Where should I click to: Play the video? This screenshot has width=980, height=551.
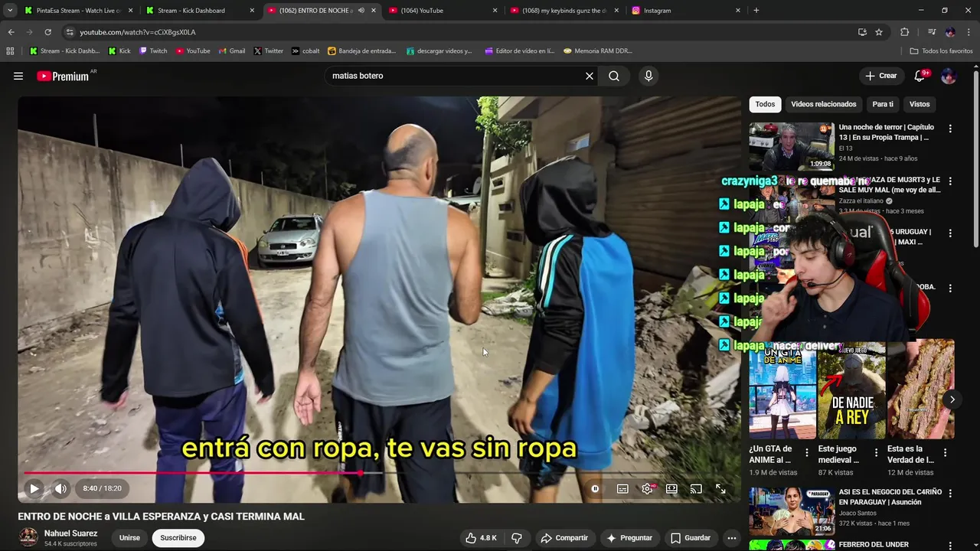click(34, 488)
